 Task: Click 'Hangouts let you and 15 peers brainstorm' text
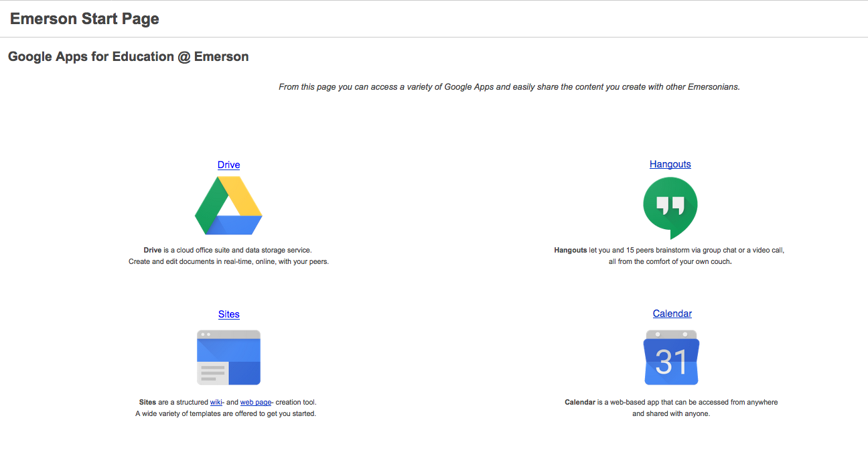[669, 250]
